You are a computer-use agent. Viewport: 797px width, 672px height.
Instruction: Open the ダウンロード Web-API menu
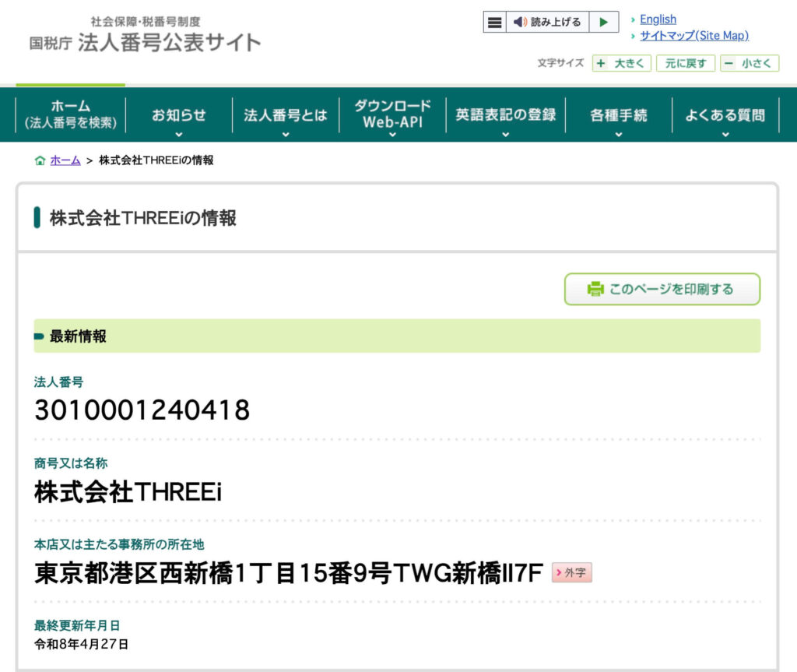point(392,114)
